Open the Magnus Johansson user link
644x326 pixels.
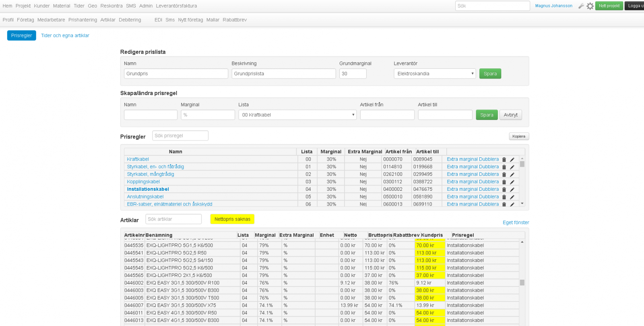coord(554,6)
